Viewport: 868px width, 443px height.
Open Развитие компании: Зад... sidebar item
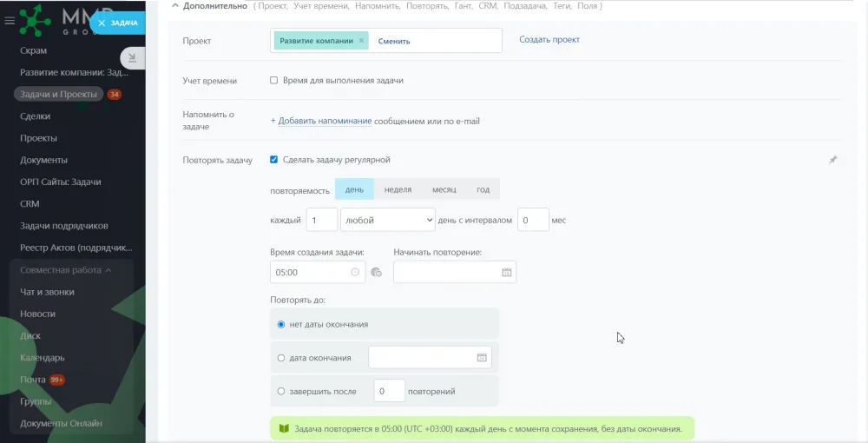point(74,73)
